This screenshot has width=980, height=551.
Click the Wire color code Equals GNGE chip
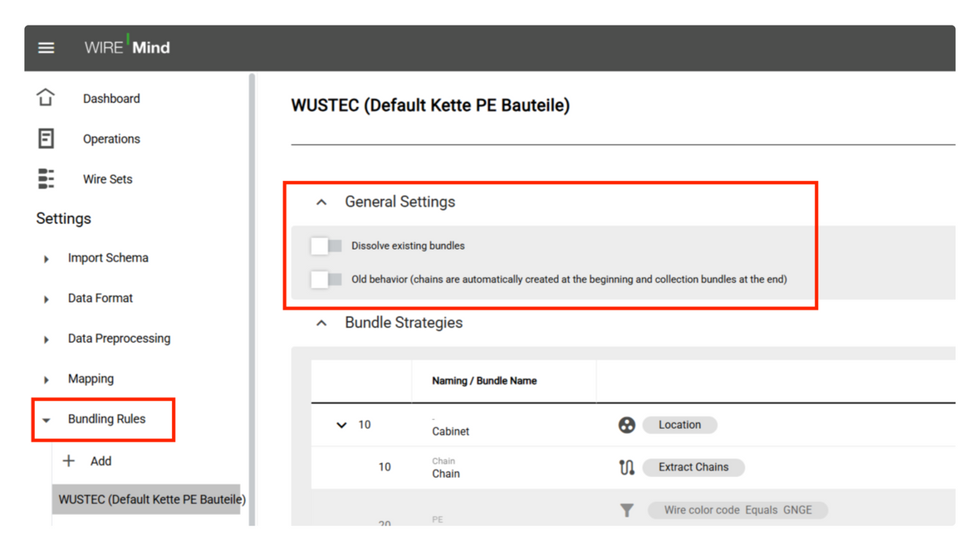pos(737,510)
